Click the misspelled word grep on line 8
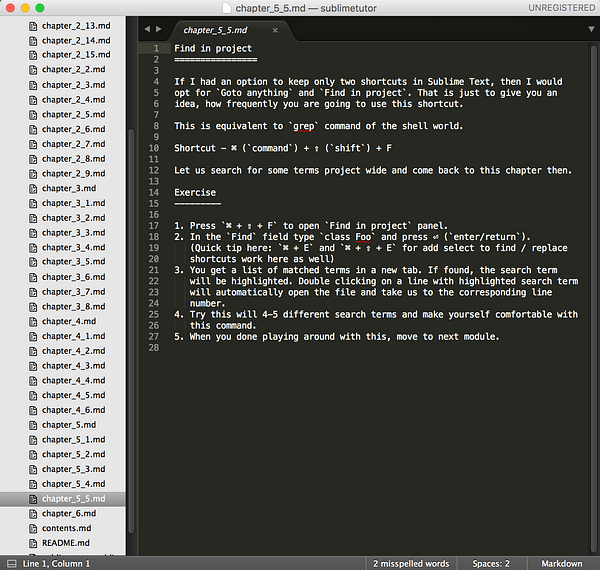 coord(303,126)
